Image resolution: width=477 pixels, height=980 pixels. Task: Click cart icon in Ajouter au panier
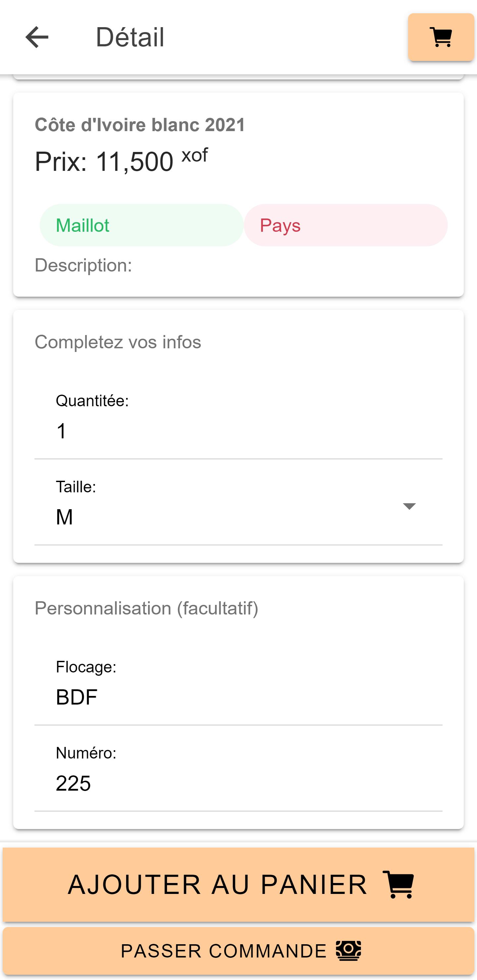(x=398, y=884)
